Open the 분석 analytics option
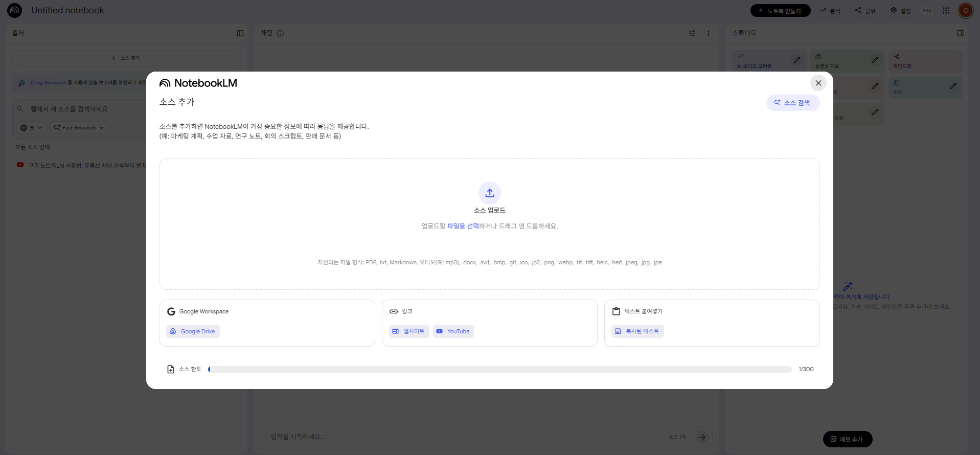Viewport: 980px width, 455px height. tap(830, 11)
